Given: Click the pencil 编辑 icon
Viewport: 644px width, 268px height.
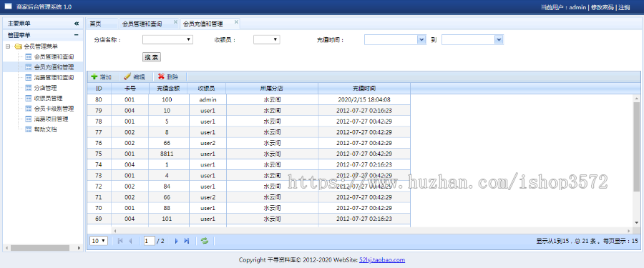Looking at the screenshot, I should (x=127, y=76).
